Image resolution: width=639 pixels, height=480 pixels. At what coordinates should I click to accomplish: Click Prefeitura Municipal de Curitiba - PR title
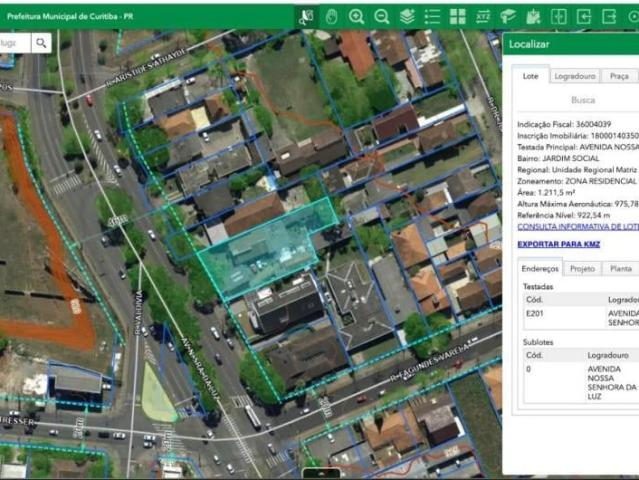pos(70,17)
